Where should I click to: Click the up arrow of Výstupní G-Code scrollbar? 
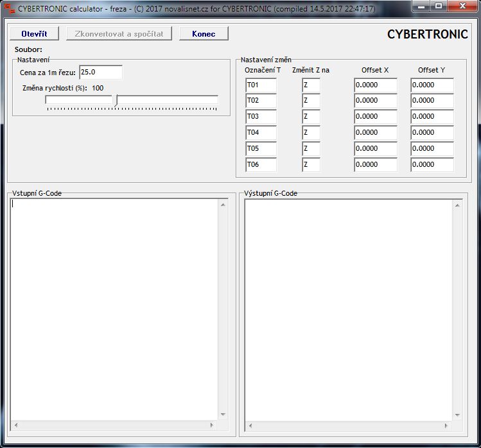point(457,205)
